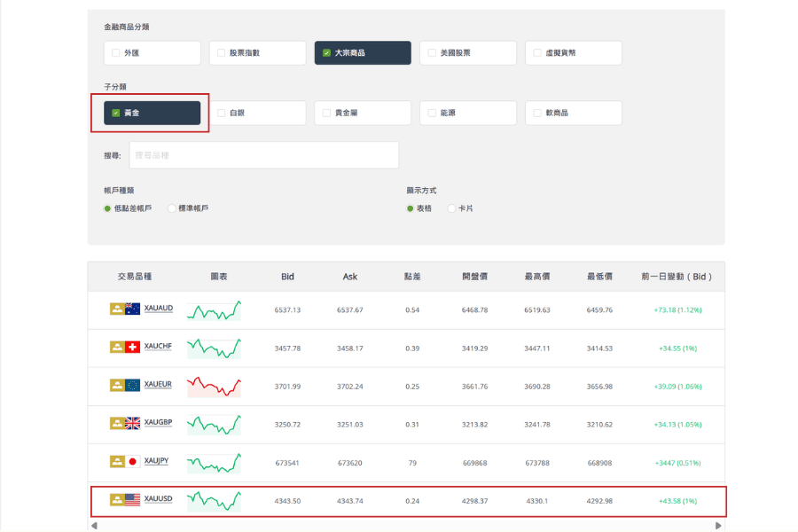Screen dimensions: 798x532
Task: Click the red XAUEUR mini chart
Action: point(215,386)
